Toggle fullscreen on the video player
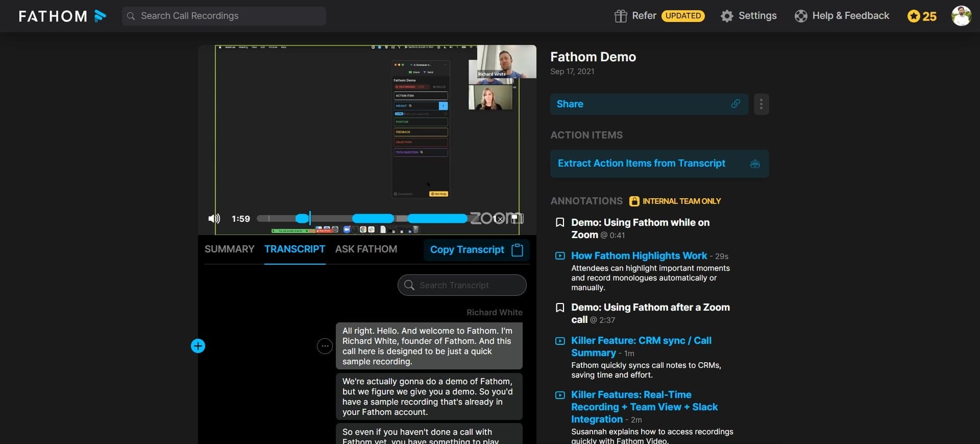 tap(517, 219)
